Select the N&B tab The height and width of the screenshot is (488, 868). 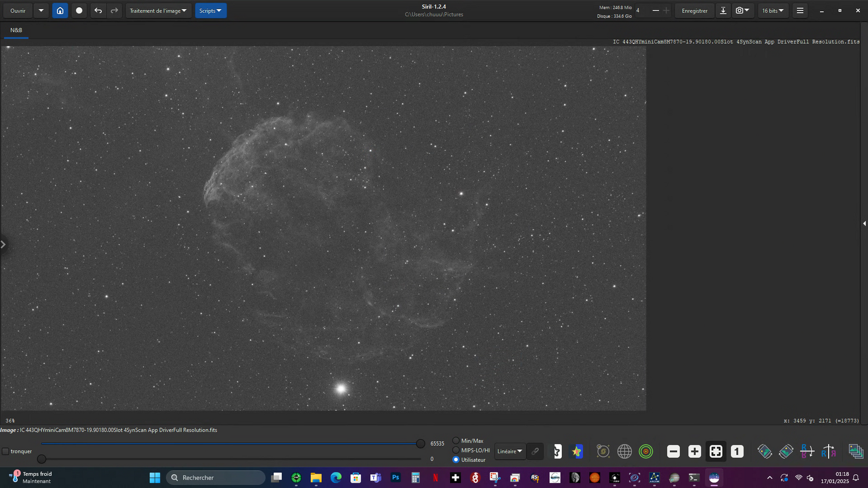pyautogui.click(x=16, y=30)
